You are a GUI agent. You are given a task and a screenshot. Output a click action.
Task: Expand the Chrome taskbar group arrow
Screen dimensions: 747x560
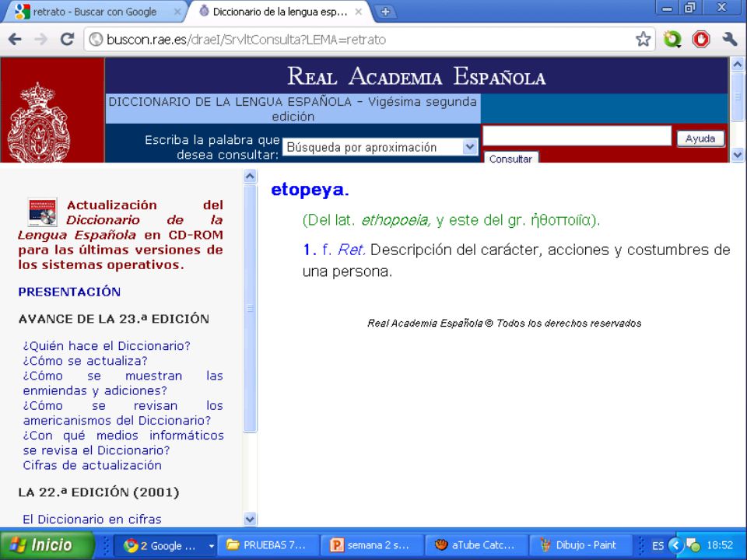tap(211, 546)
